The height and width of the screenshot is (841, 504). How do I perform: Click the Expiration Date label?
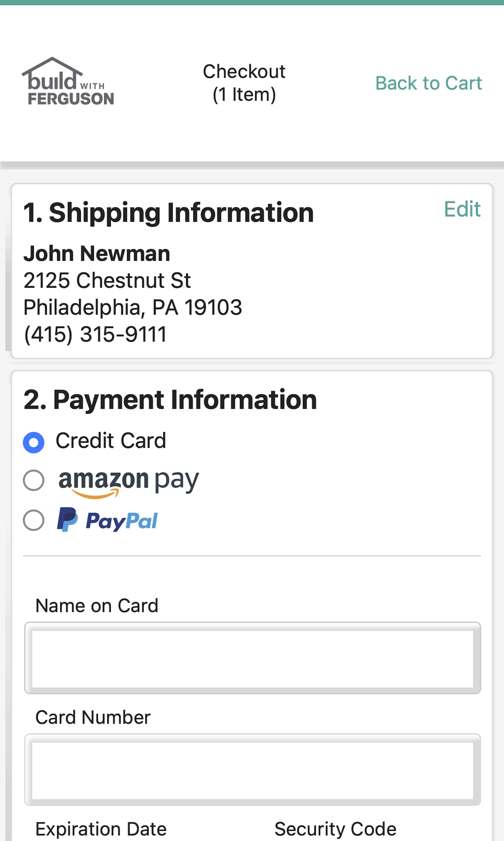pyautogui.click(x=101, y=829)
